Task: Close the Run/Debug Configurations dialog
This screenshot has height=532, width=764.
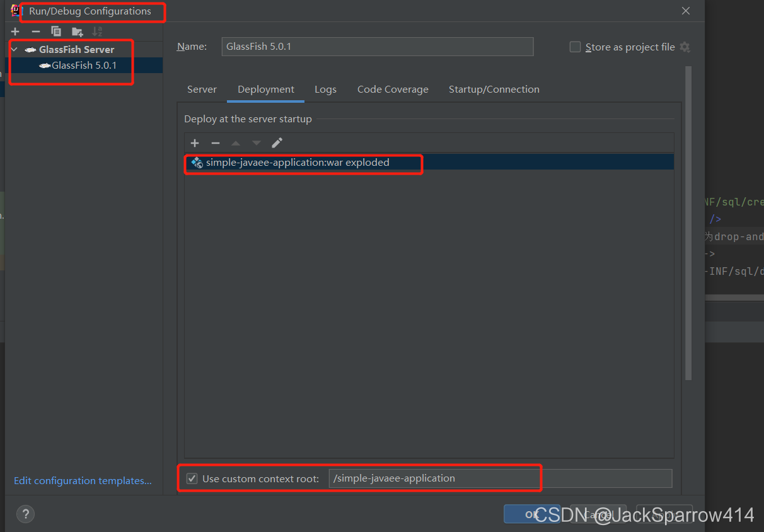Action: [x=686, y=11]
